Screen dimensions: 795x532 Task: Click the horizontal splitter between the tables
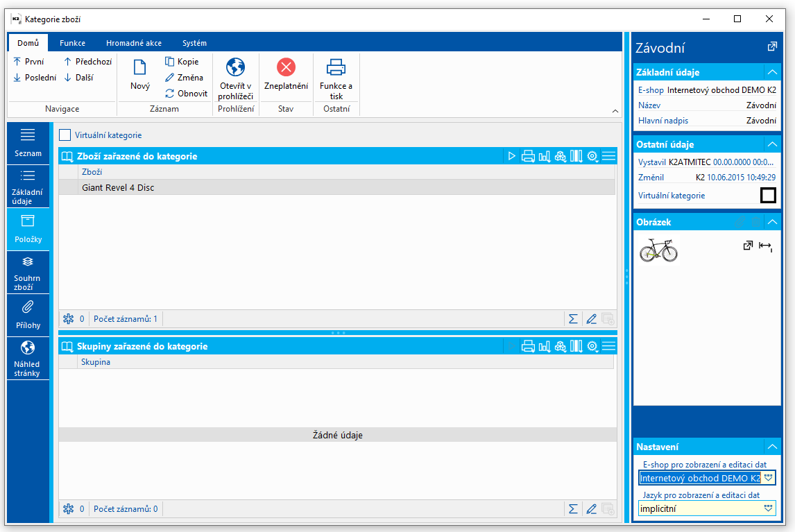(x=338, y=333)
